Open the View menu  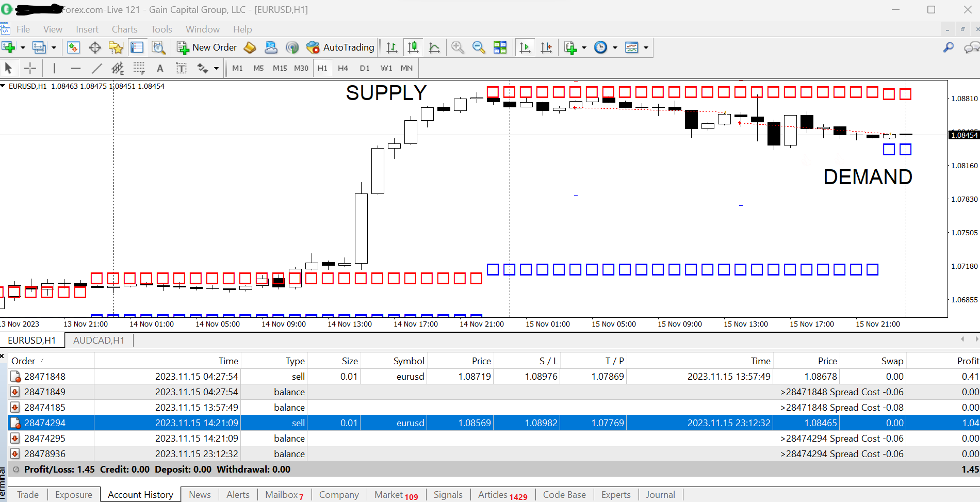(x=53, y=29)
